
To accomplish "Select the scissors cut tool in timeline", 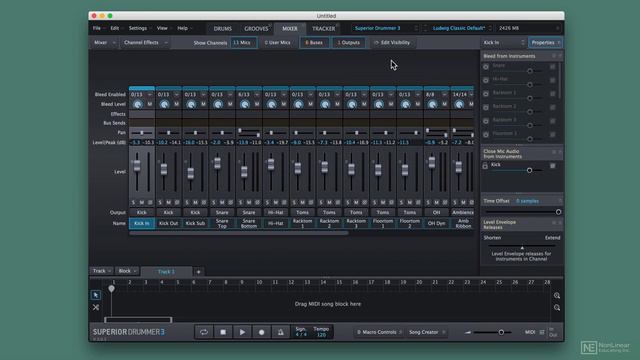I will [96, 307].
